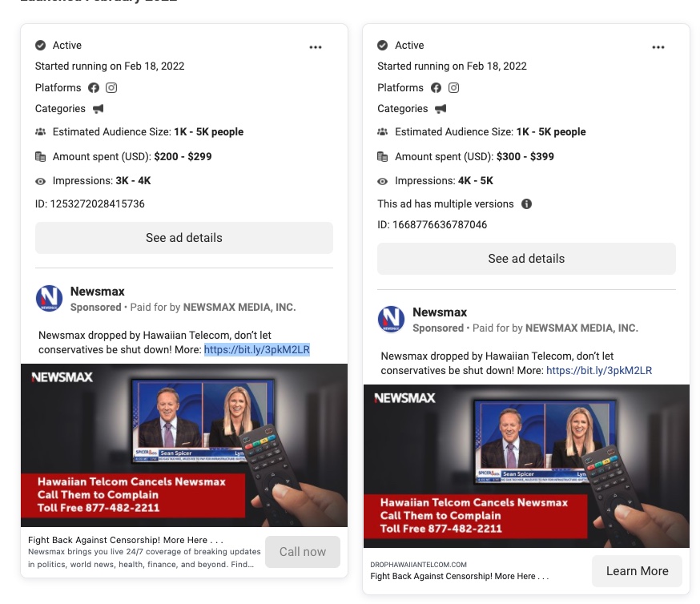Image resolution: width=700 pixels, height=604 pixels.
Task: Click the audience size people icon
Action: pos(40,131)
